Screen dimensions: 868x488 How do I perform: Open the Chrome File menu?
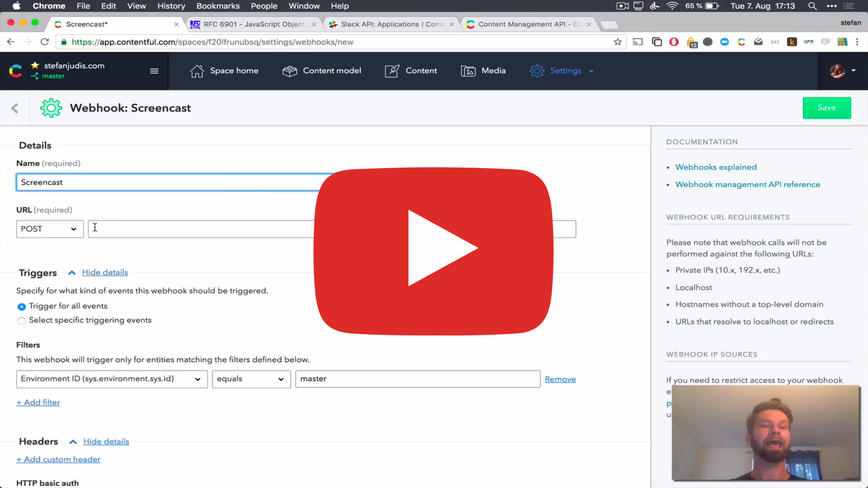point(83,6)
